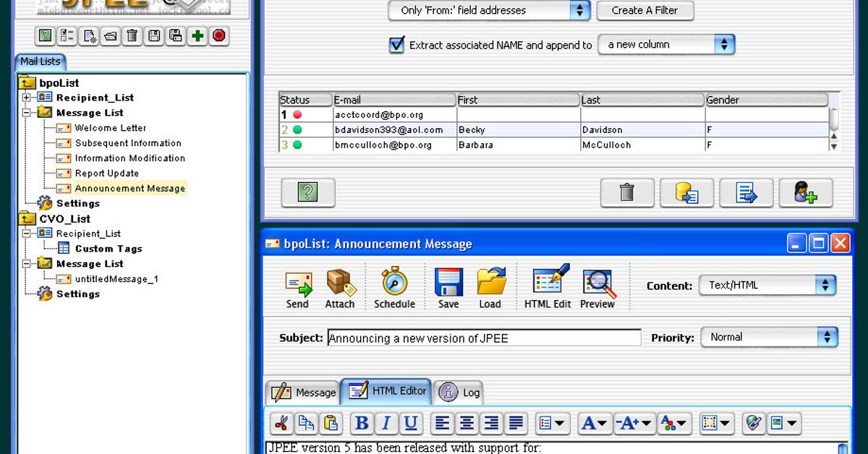This screenshot has height=454, width=868.
Task: Click the recipient table vertical scrollbar
Action: tap(834, 129)
